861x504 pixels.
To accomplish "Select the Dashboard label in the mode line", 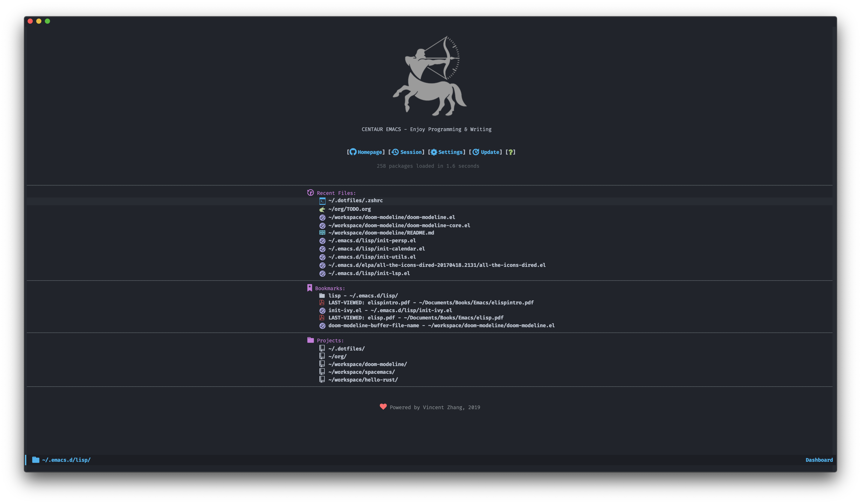I will point(819,460).
